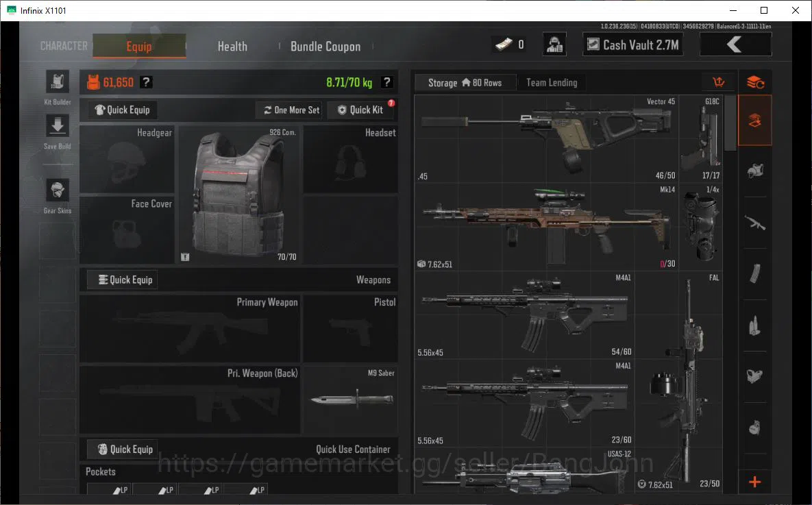
Task: Click the Pockets label
Action: 101,472
